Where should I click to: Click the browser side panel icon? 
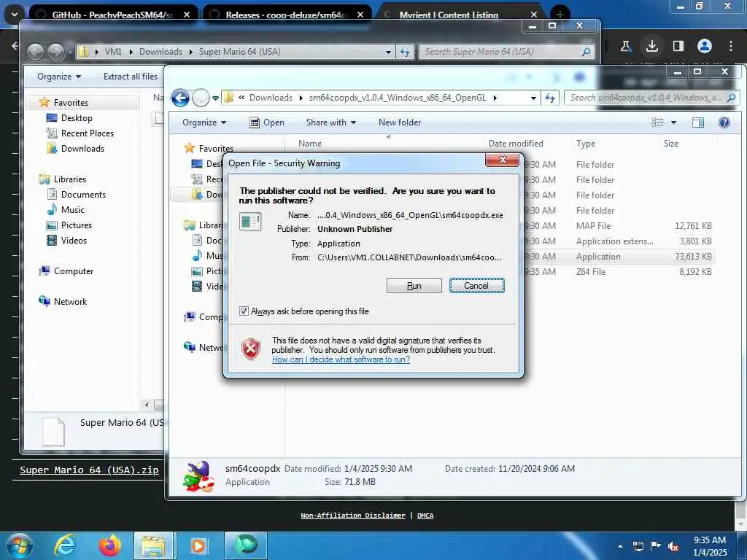(x=678, y=46)
